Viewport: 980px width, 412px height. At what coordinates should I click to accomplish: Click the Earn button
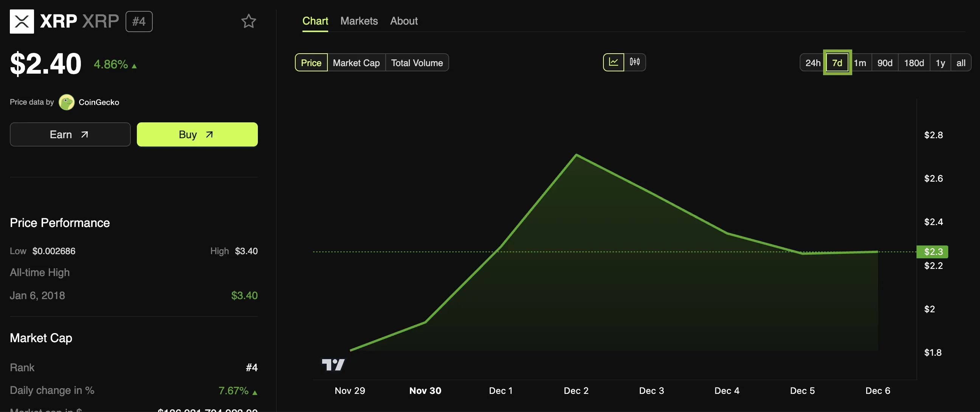pyautogui.click(x=70, y=134)
